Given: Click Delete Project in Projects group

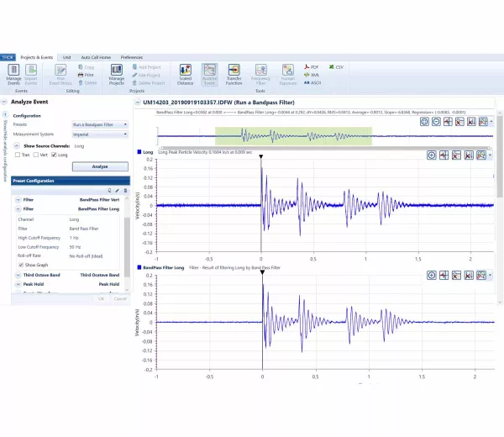Looking at the screenshot, I should [x=149, y=82].
